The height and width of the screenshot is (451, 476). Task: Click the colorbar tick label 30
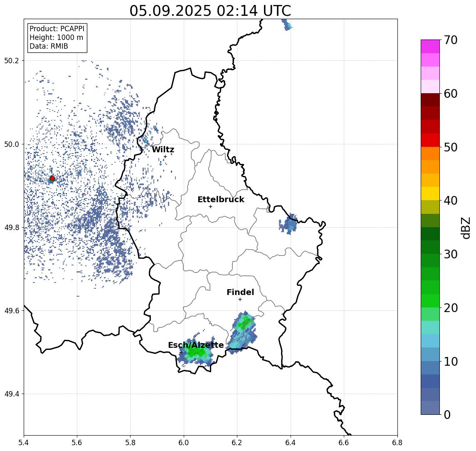(451, 254)
